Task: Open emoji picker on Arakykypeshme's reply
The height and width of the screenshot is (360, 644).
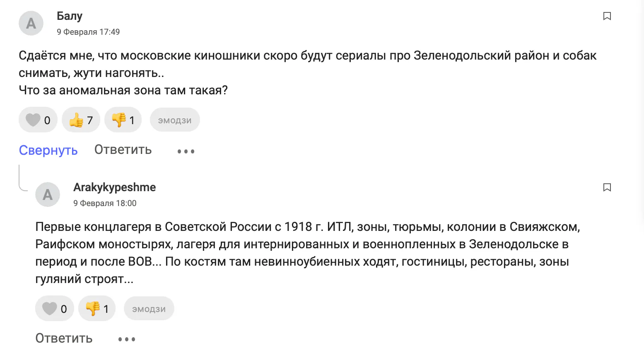Action: (x=149, y=309)
